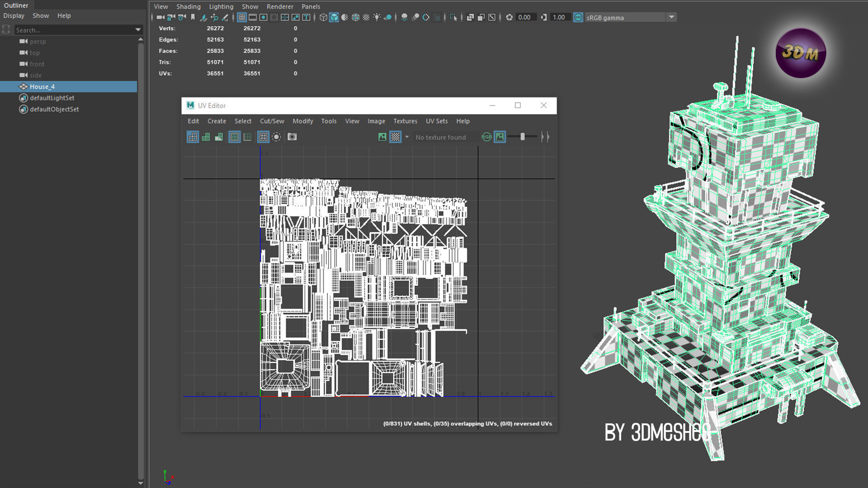
Task: Adjust the UV Editor image dim slider
Action: (x=523, y=137)
